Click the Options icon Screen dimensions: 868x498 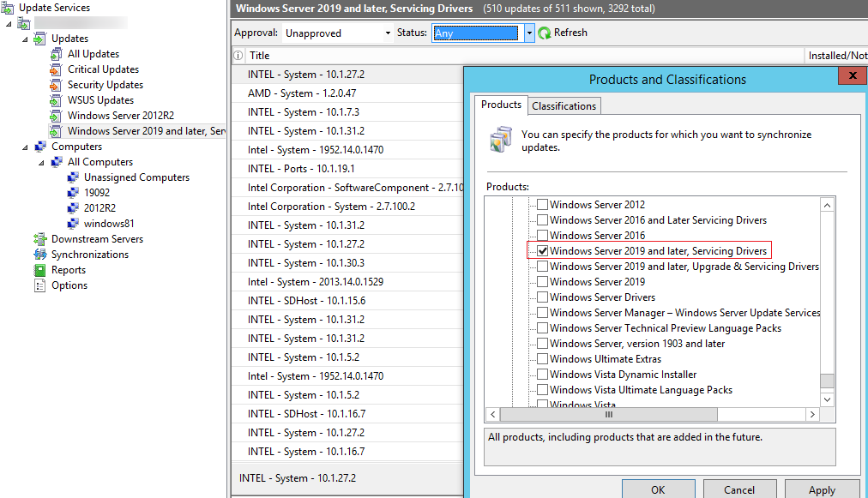[x=39, y=286]
